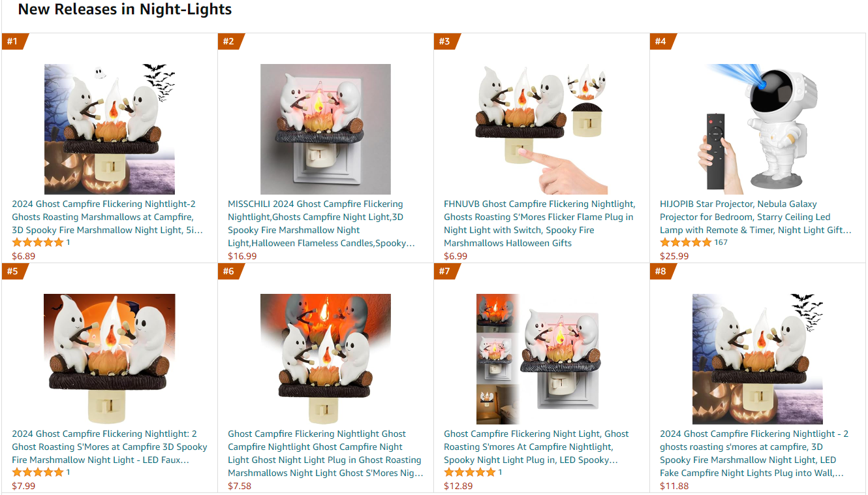View star rating of the #1 nightlight
The height and width of the screenshot is (495, 868).
click(38, 242)
